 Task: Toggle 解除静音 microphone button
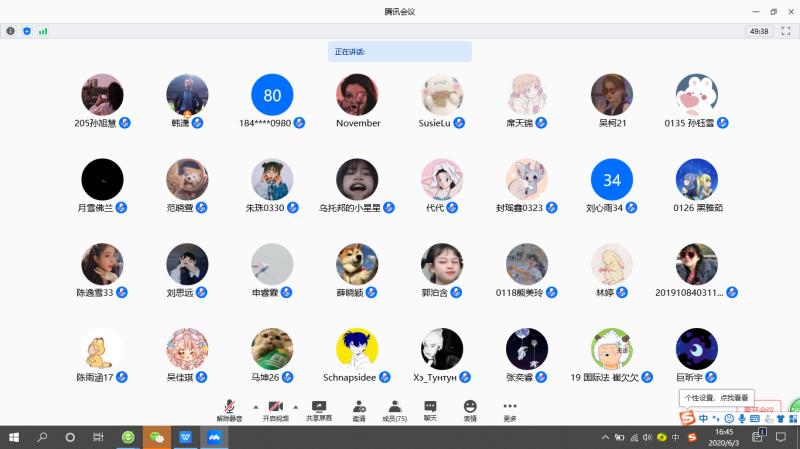[230, 410]
